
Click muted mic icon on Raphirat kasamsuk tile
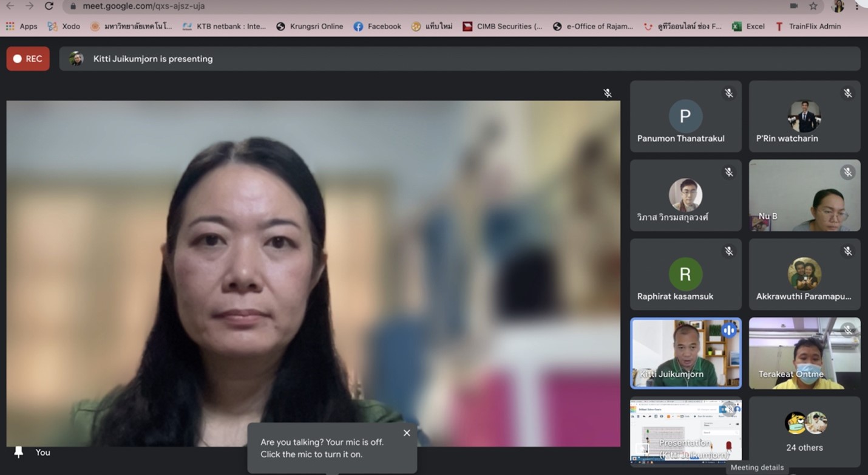(728, 251)
